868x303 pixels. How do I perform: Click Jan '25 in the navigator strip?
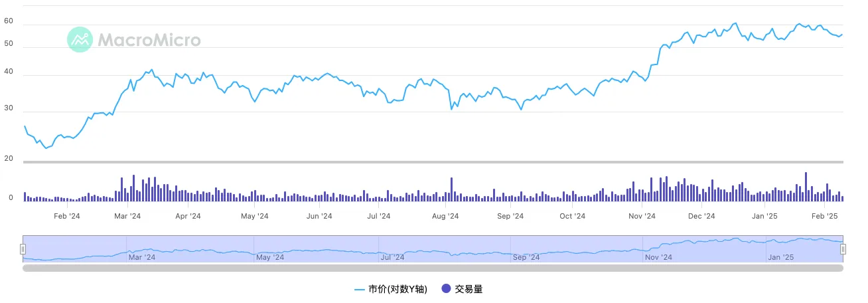coord(780,257)
